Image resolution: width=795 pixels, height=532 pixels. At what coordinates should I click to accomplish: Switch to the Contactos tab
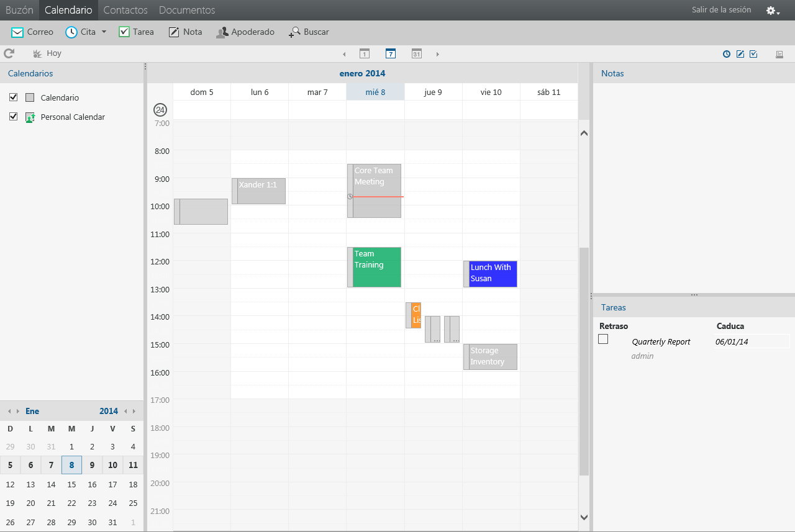click(x=125, y=10)
